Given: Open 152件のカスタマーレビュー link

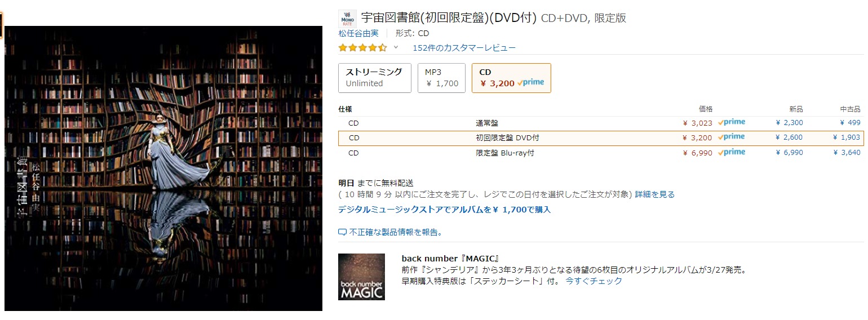Looking at the screenshot, I should pyautogui.click(x=464, y=48).
